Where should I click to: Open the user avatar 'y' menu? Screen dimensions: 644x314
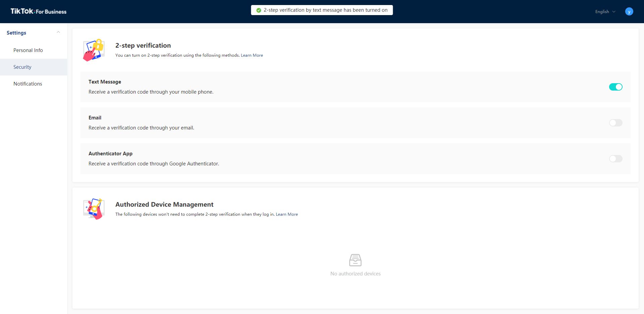(629, 11)
